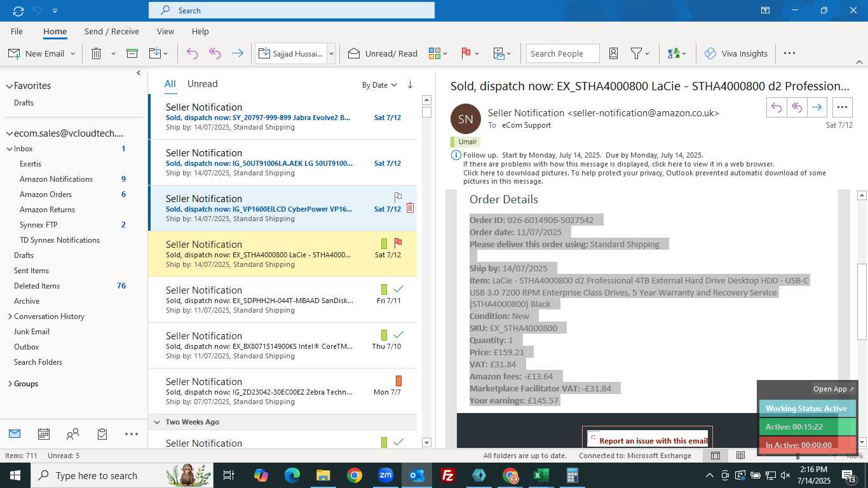Switch to People view in navigation bar
Viewport: 868px width, 488px height.
coord(73,434)
